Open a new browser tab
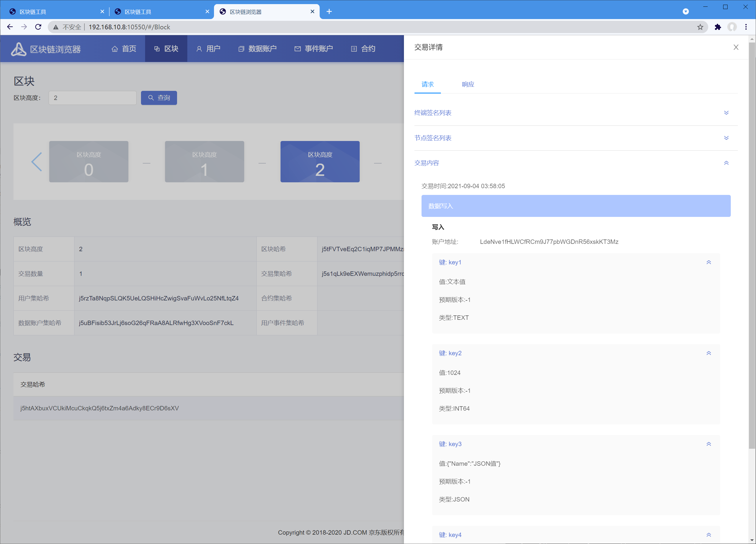This screenshot has width=756, height=544. [329, 12]
